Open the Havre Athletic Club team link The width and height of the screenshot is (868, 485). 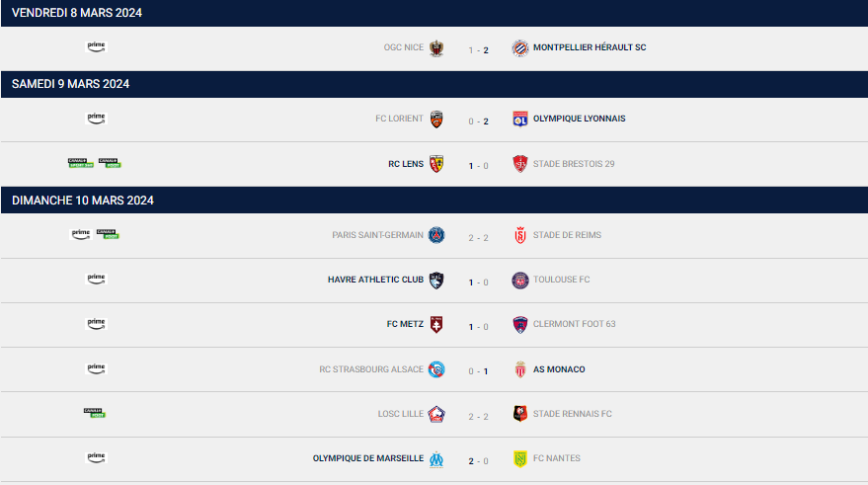click(375, 280)
